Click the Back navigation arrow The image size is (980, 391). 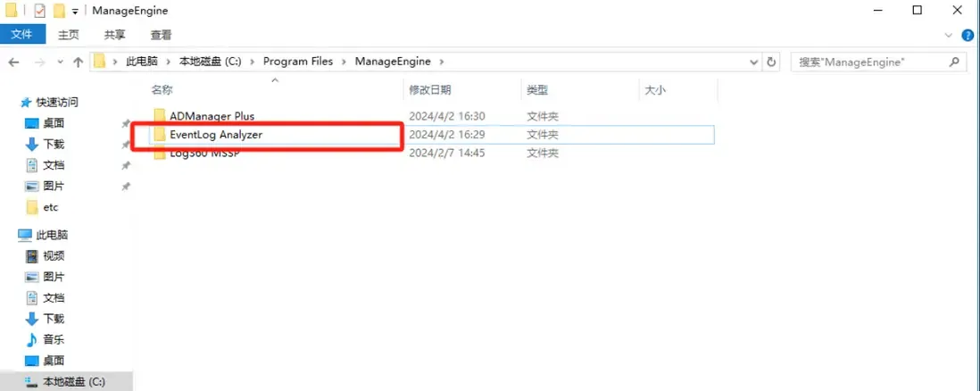click(13, 62)
